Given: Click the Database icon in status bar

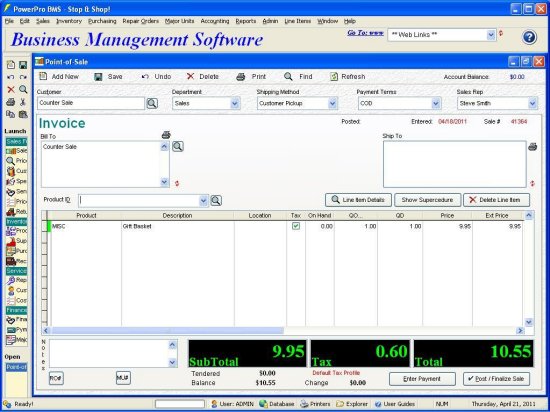Looking at the screenshot, I should pos(263,404).
